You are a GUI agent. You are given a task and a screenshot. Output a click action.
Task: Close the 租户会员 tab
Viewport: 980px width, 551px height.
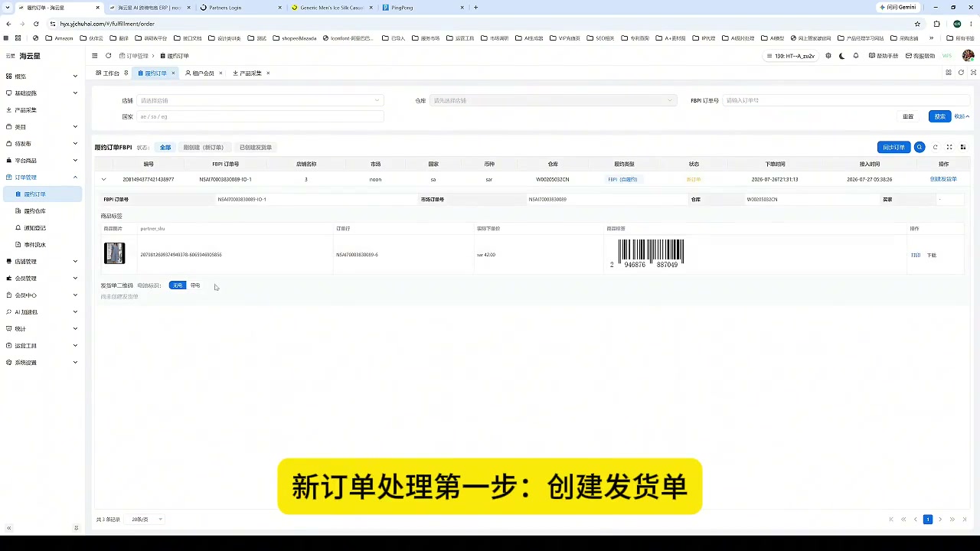[x=221, y=73]
